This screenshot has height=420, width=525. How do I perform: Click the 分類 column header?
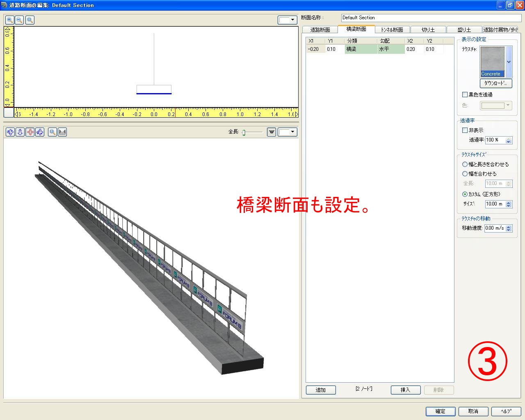coord(361,41)
